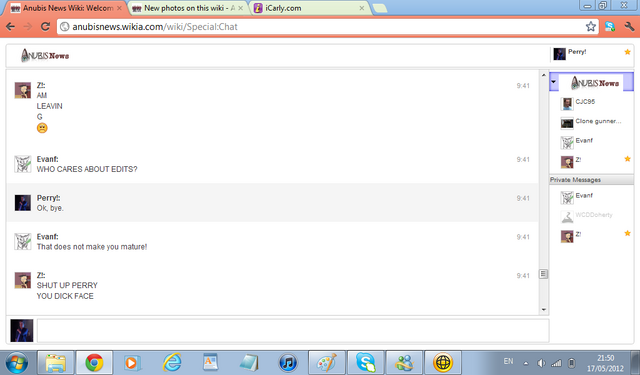Viewport: 640px width, 375px height.
Task: Open Skype from the taskbar
Action: (x=366, y=362)
